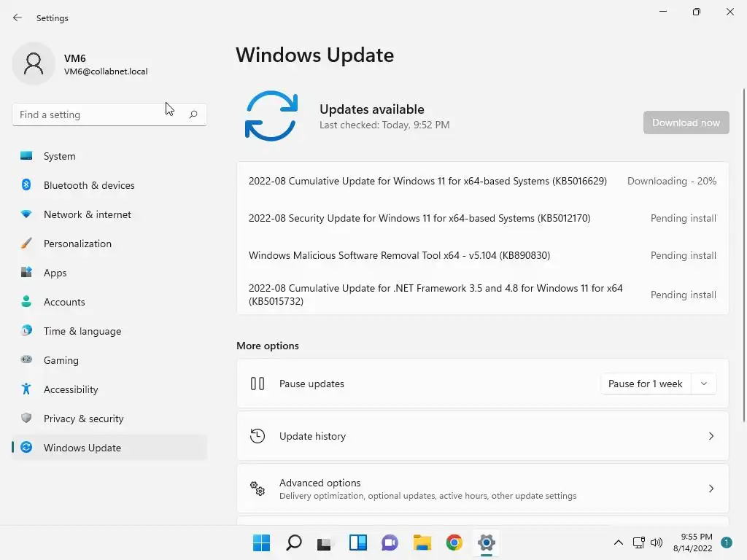The width and height of the screenshot is (747, 560).
Task: Select Windows Update in sidebar
Action: coord(109,447)
